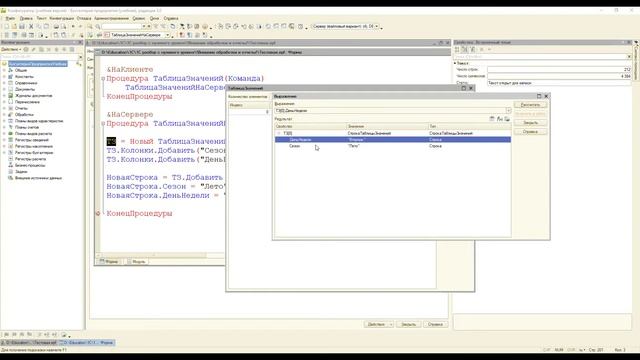The height and width of the screenshot is (360, 640).
Task: Click the Документы tree node icon
Action: [x=11, y=89]
